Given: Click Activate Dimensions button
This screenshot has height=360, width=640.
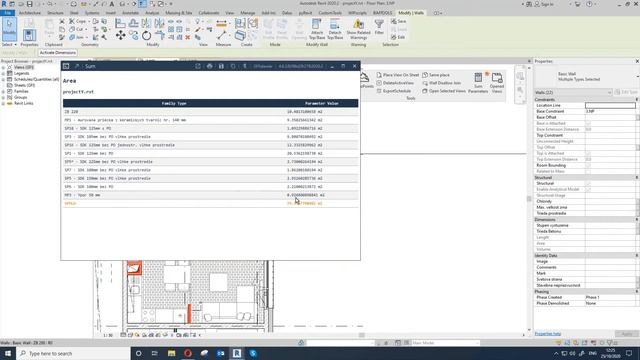Looking at the screenshot, I should 58,53.
